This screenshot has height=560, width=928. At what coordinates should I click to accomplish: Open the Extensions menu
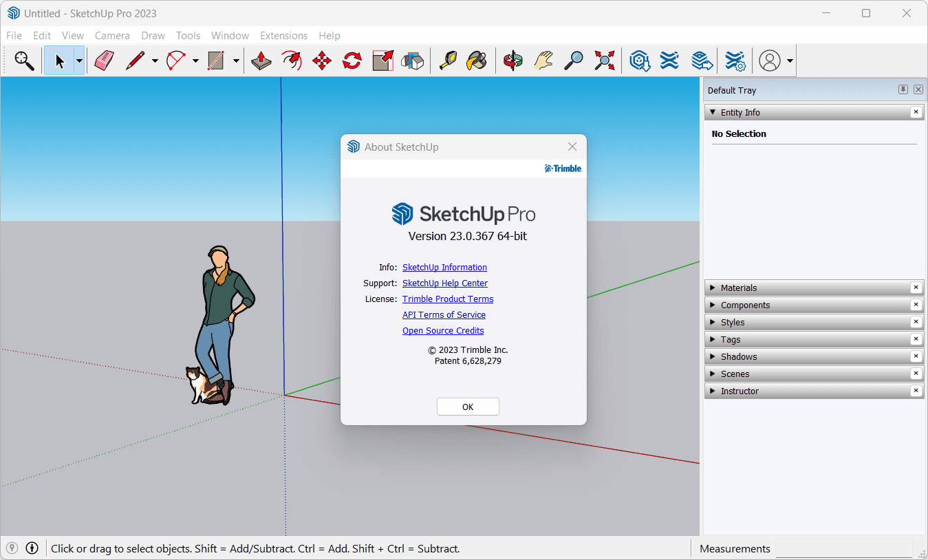click(x=283, y=35)
